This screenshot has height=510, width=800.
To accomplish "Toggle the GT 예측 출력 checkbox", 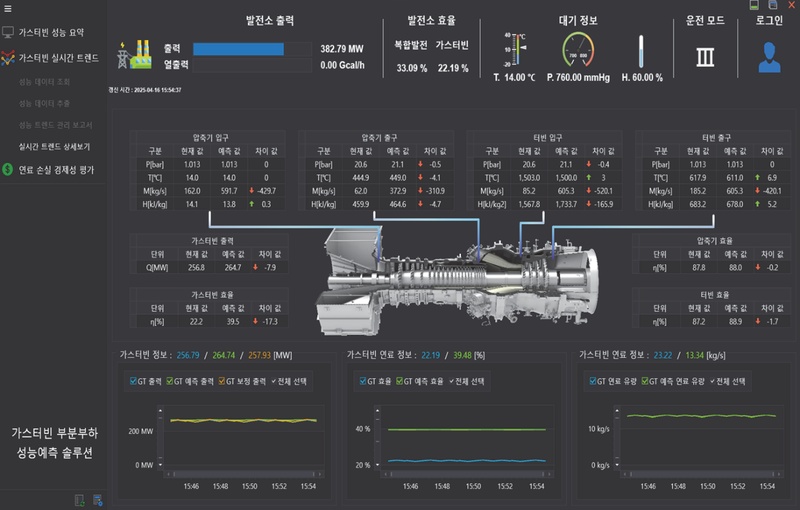I will pyautogui.click(x=169, y=381).
